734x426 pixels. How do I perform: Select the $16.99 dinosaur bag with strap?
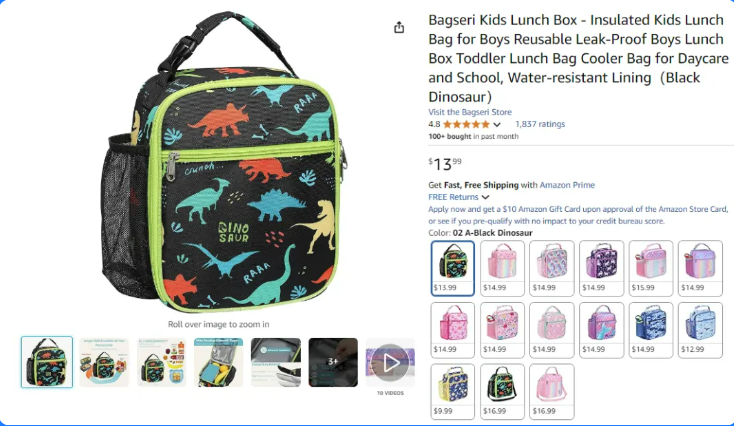point(502,391)
